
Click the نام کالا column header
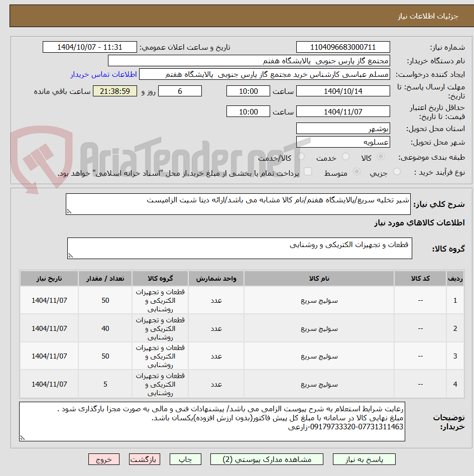pos(319,278)
